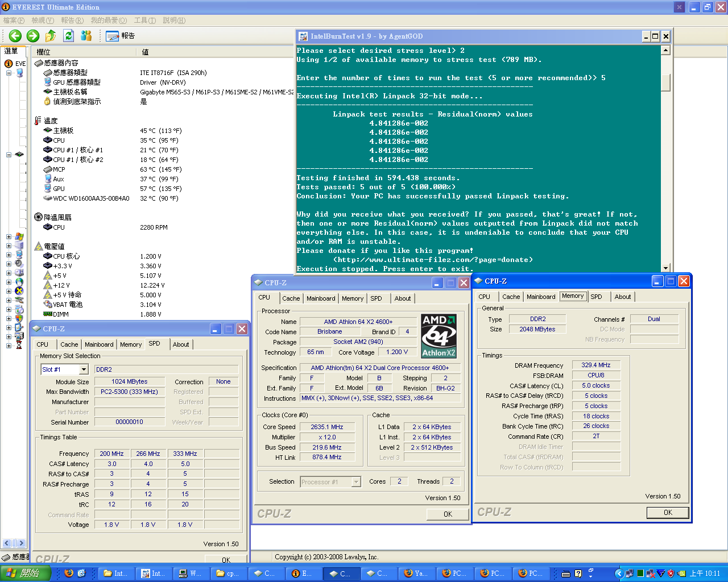Go forward with green right arrow in EVEREST
This screenshot has width=728, height=582.
(33, 36)
